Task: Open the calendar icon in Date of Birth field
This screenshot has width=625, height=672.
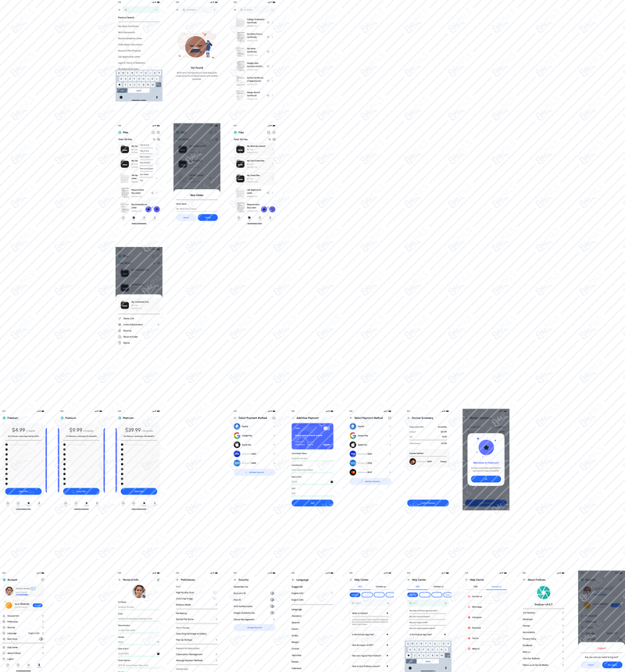Action: tap(158, 653)
